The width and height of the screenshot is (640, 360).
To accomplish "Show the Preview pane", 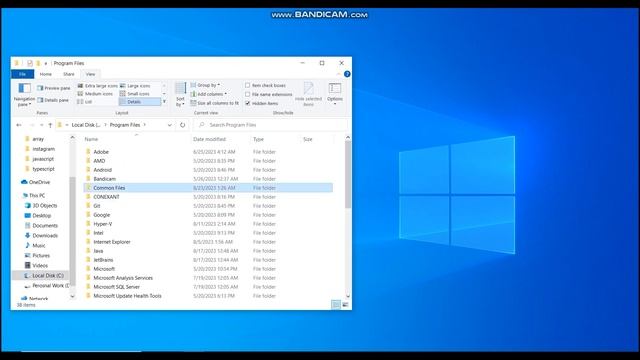I will point(53,88).
